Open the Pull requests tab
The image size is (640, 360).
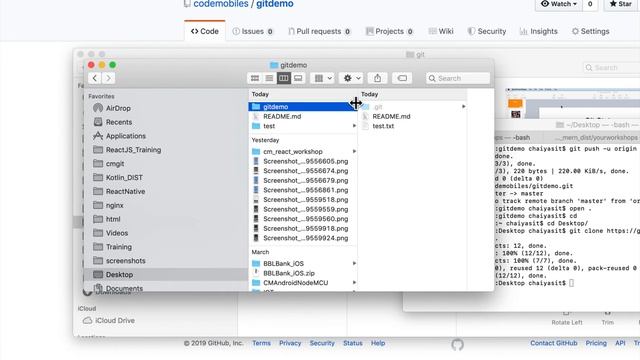(x=319, y=31)
